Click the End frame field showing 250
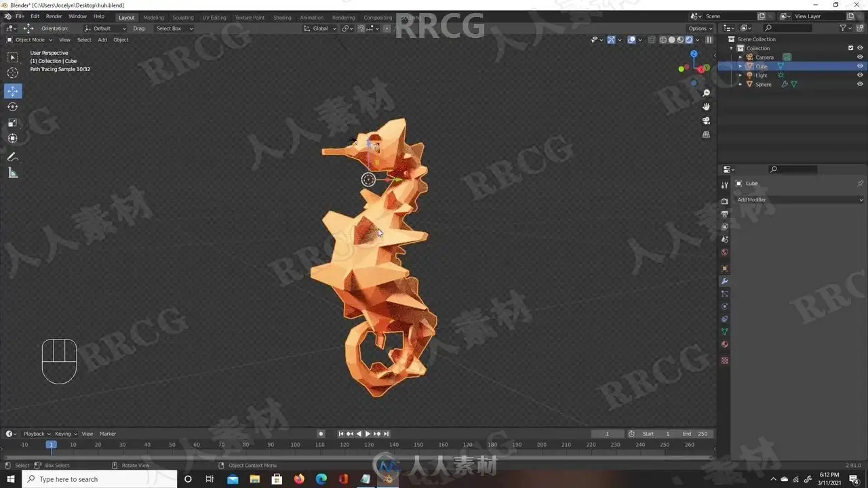This screenshot has width=868, height=488. [695, 434]
